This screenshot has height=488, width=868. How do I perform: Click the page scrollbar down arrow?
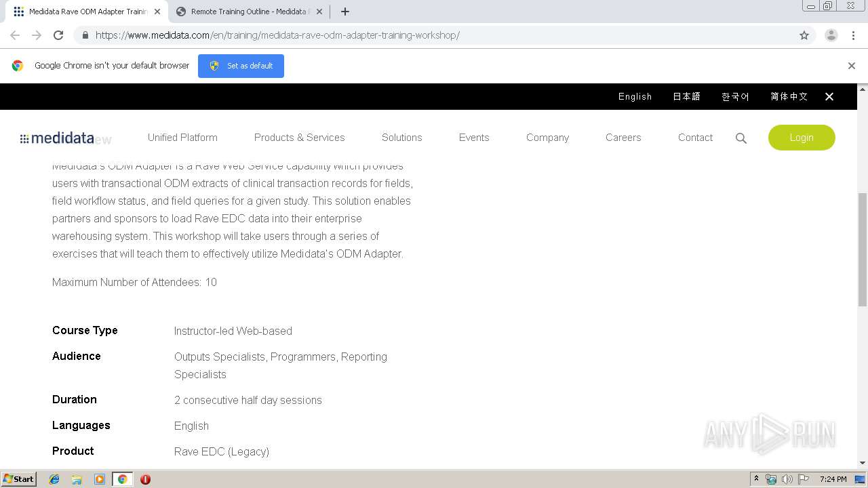tap(863, 463)
